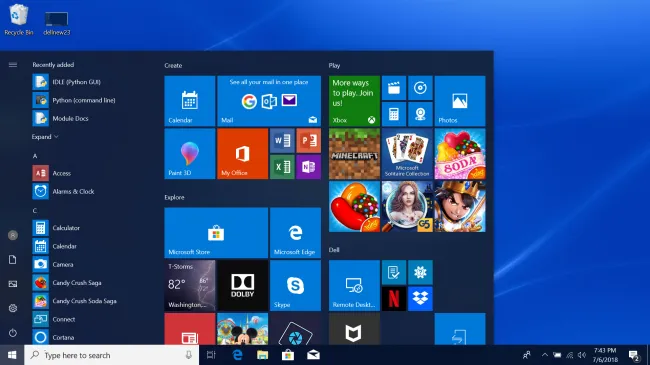Open the Xbox tile
This screenshot has height=365, width=650.
tap(354, 101)
